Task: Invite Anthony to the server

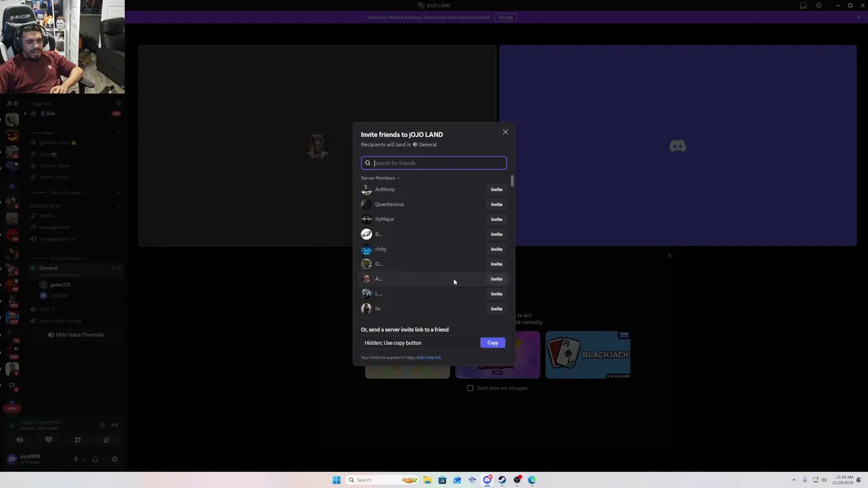Action: 496,190
